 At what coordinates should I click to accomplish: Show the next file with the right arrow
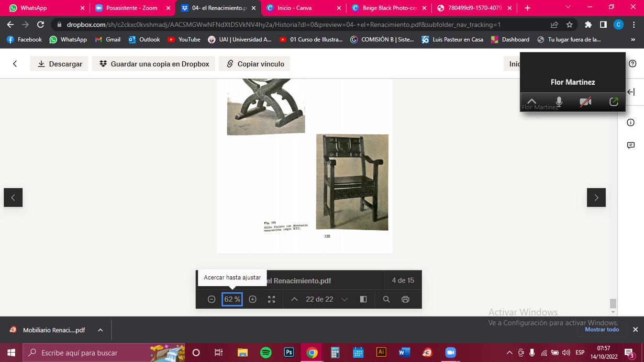(596, 197)
